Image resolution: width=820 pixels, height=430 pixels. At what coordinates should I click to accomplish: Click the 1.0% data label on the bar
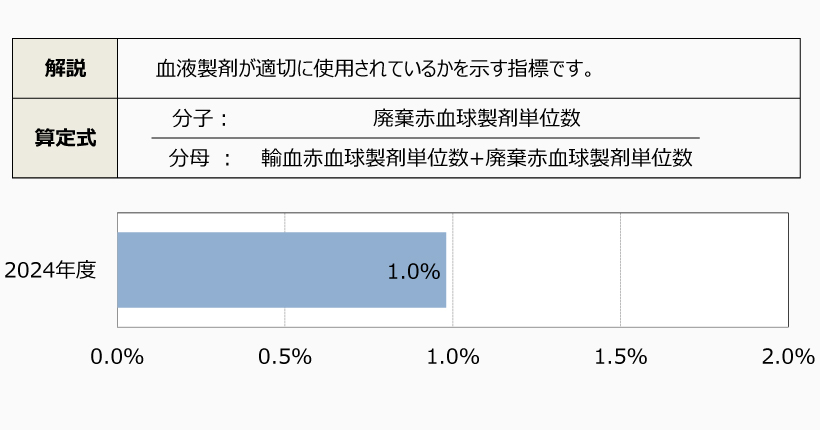click(414, 271)
